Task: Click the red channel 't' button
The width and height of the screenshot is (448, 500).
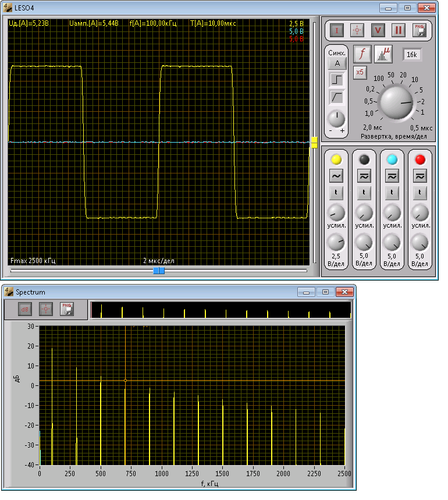Action: 420,193
